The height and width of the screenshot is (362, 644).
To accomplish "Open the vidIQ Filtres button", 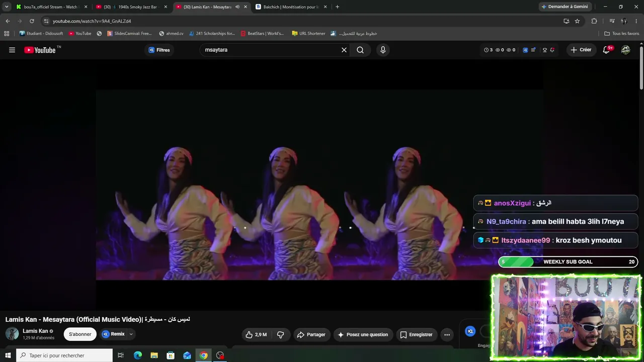I will (159, 50).
